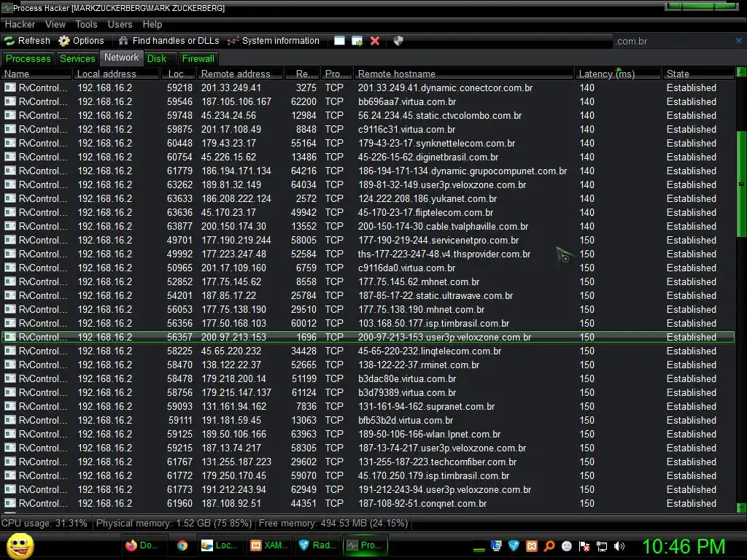Select hostname 200-150-174-30.cable.tvalphaville.com.br

tap(443, 226)
